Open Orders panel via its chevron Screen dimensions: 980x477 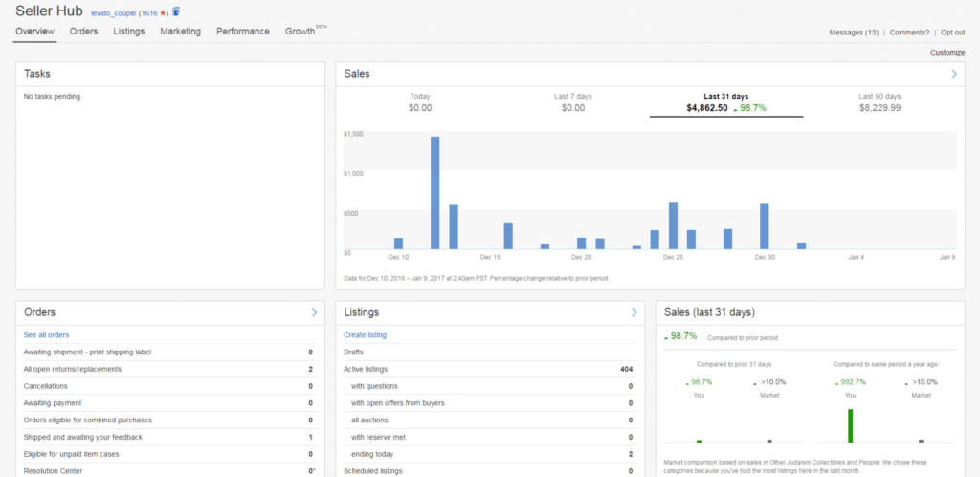314,312
